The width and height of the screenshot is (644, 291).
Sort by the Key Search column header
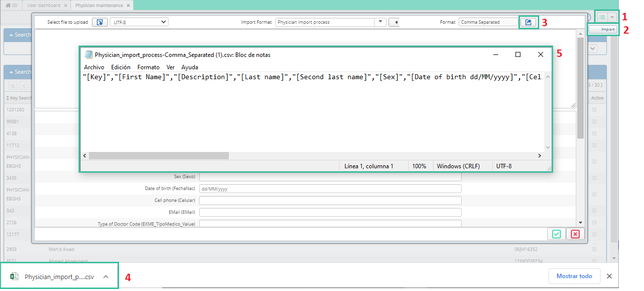(19, 98)
